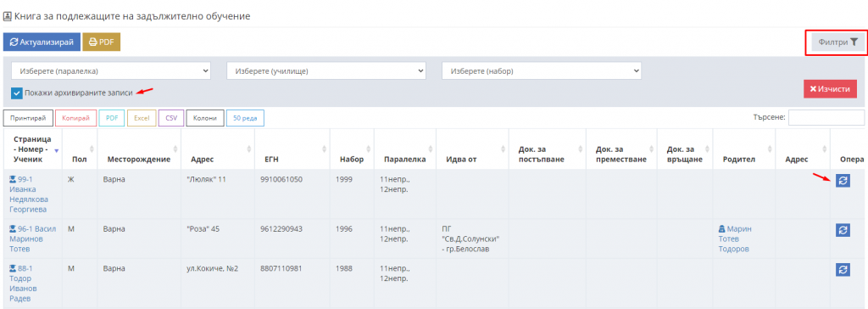Focus the Търсене search field

tap(826, 118)
